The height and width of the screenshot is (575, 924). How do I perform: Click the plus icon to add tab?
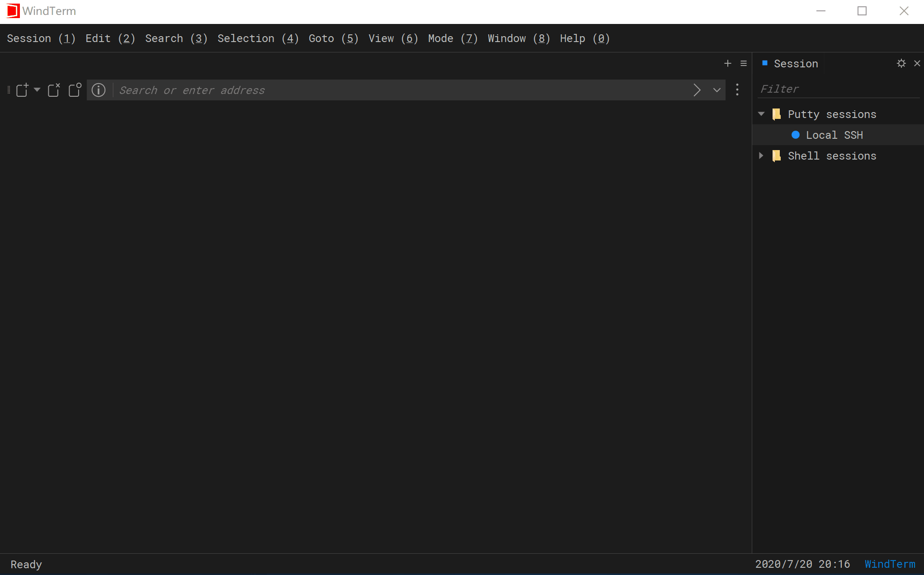point(728,63)
